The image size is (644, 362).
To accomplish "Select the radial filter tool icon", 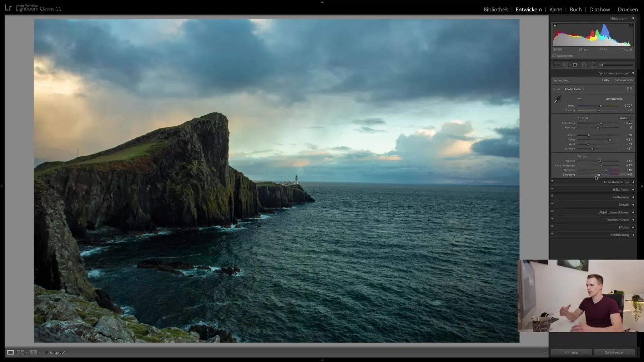I will point(593,65).
